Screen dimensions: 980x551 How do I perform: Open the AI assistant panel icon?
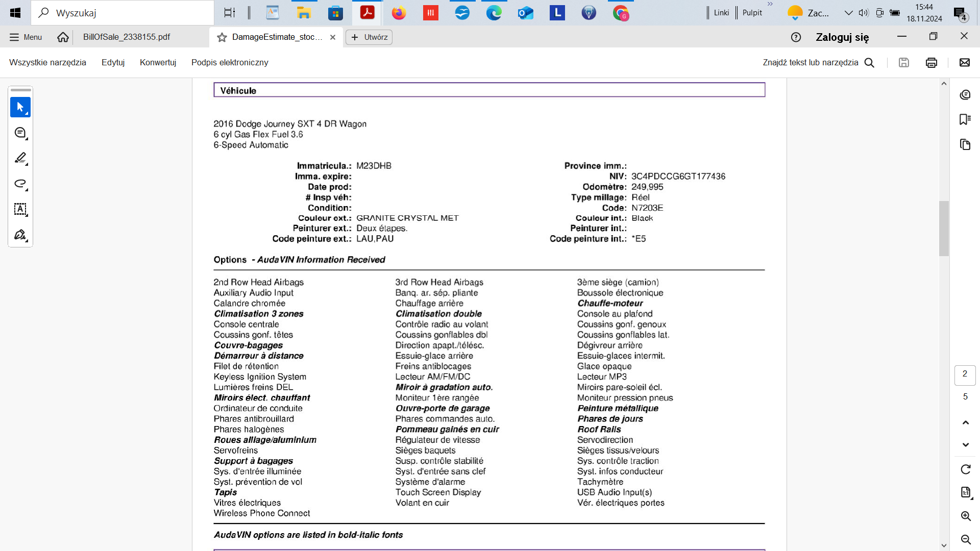[x=965, y=95]
